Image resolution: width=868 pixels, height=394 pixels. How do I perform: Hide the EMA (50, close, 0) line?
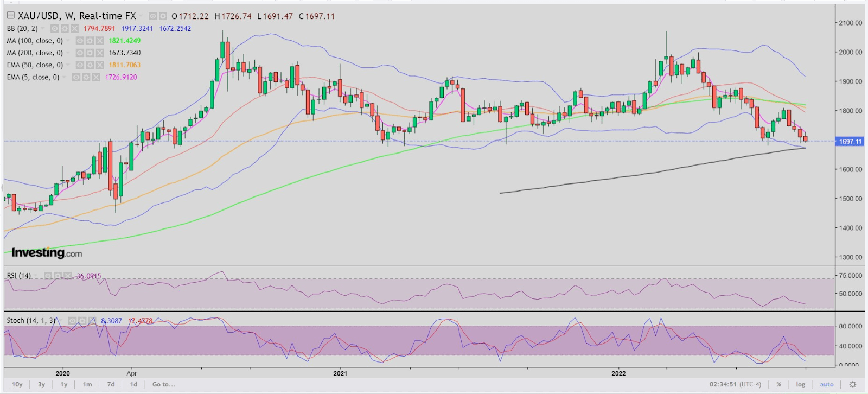pos(80,65)
